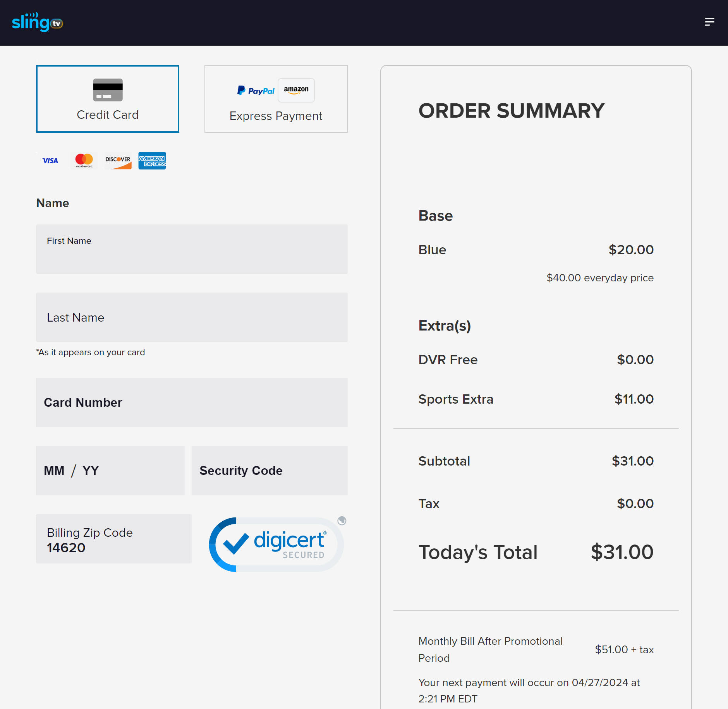The image size is (728, 709).
Task: Click the Base section heading
Action: [x=436, y=216]
